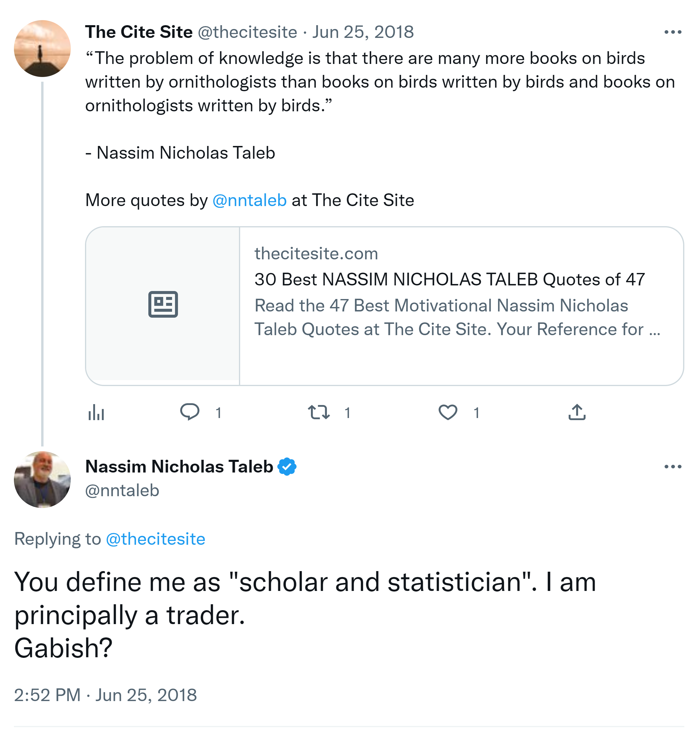
Task: Open tweet analytics bar chart icon
Action: [96, 412]
